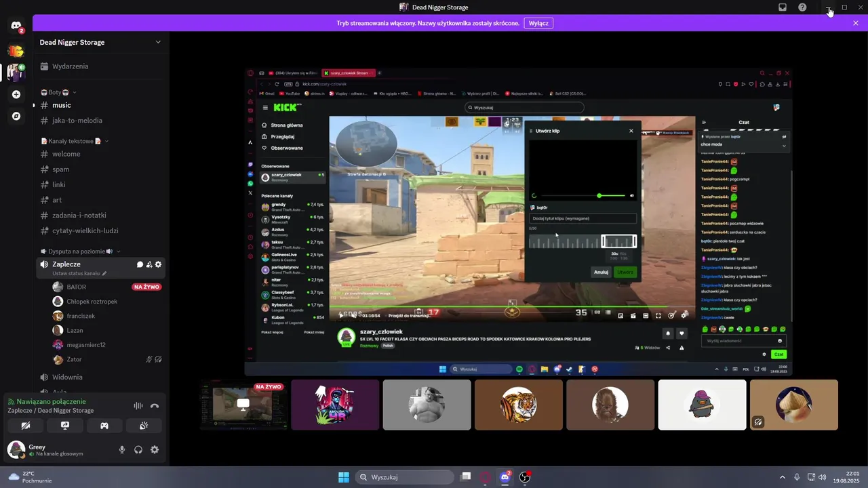This screenshot has width=868, height=488.
Task: Toggle camera on in the voice panel
Action: [x=26, y=426]
